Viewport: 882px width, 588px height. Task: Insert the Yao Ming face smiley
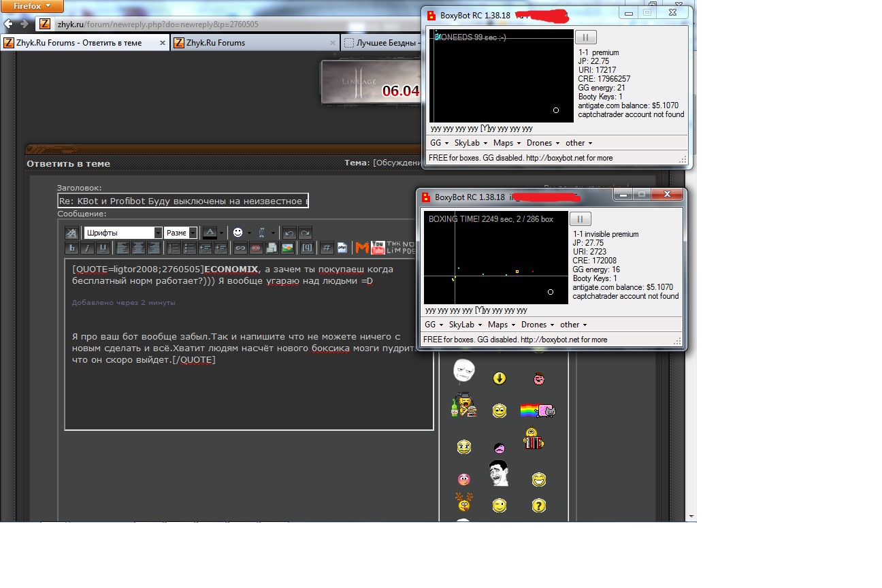pos(500,473)
